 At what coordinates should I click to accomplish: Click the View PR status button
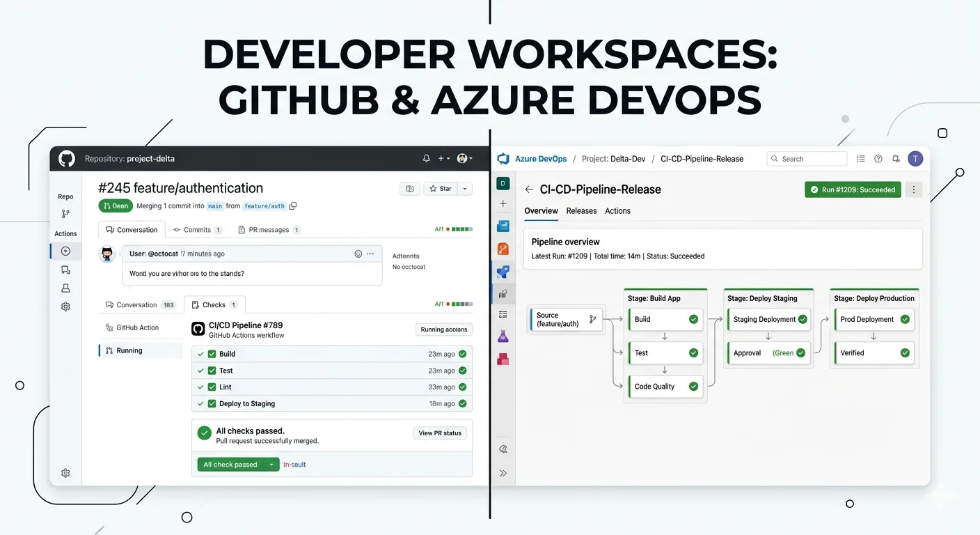(440, 433)
